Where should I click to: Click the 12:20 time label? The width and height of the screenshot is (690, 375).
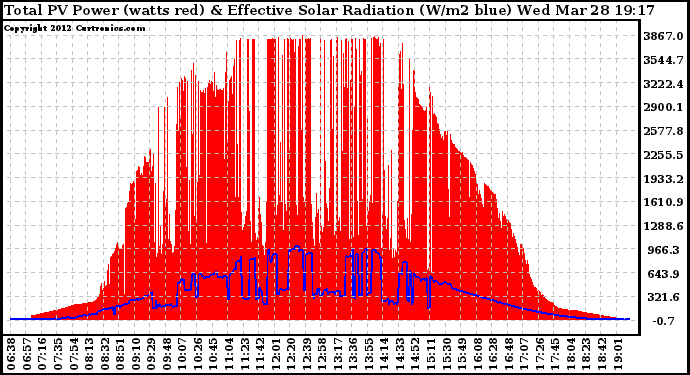292,353
